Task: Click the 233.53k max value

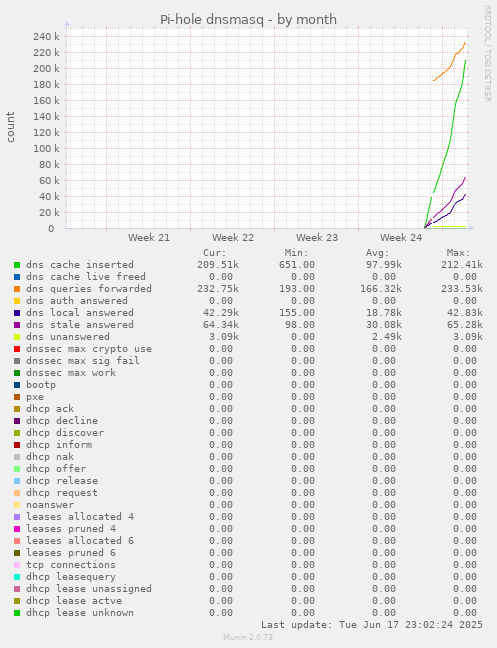Action: coord(462,288)
